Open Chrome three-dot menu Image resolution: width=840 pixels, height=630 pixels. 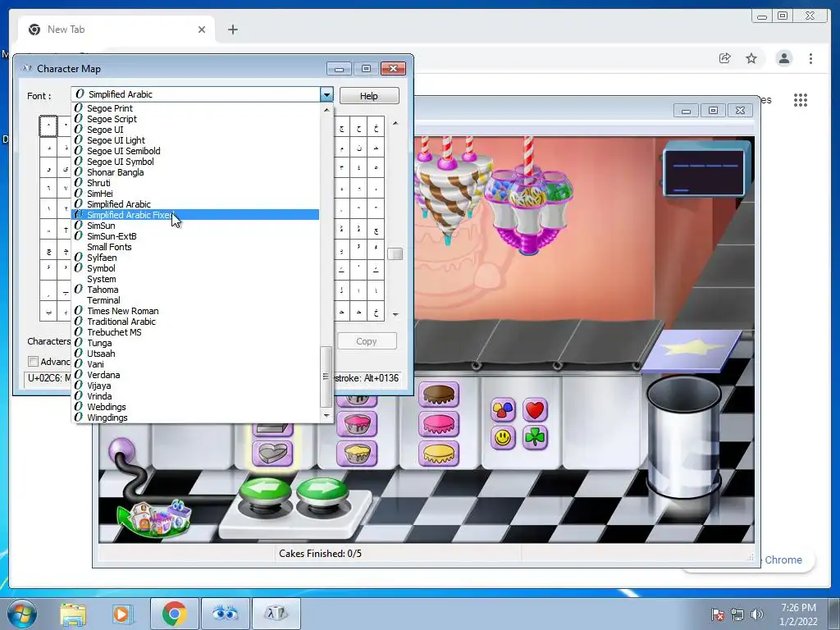click(x=810, y=58)
